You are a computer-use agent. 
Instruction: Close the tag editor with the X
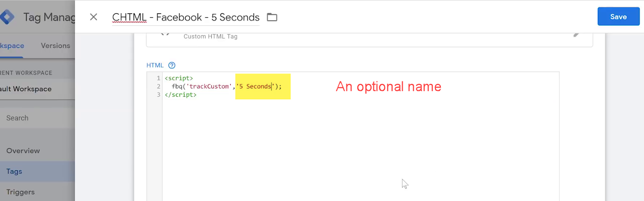[93, 17]
